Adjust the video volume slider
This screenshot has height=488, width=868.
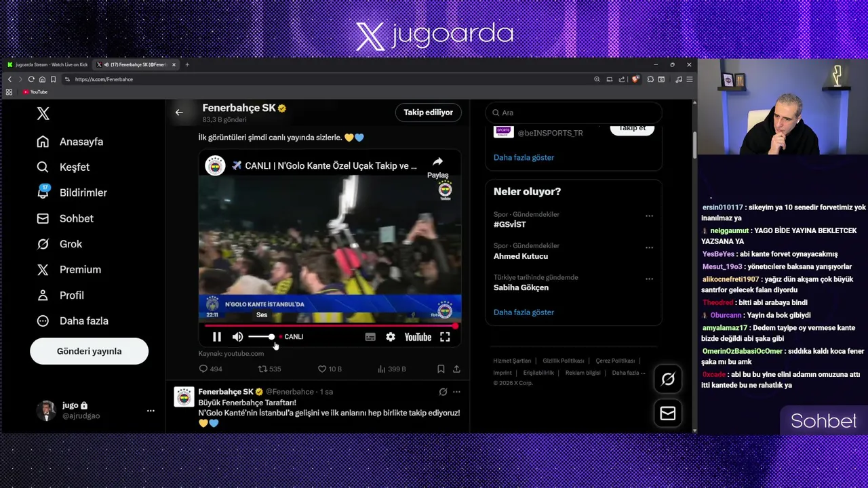(261, 337)
